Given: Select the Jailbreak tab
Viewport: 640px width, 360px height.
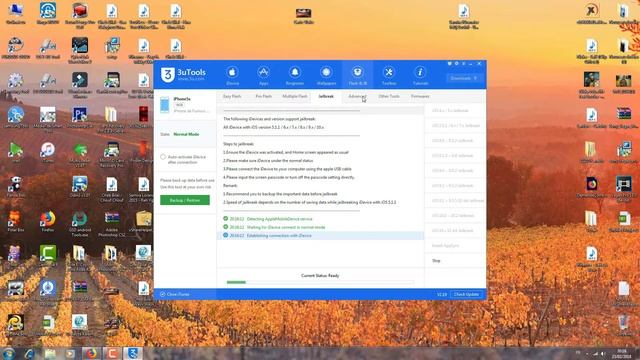Looking at the screenshot, I should 326,96.
